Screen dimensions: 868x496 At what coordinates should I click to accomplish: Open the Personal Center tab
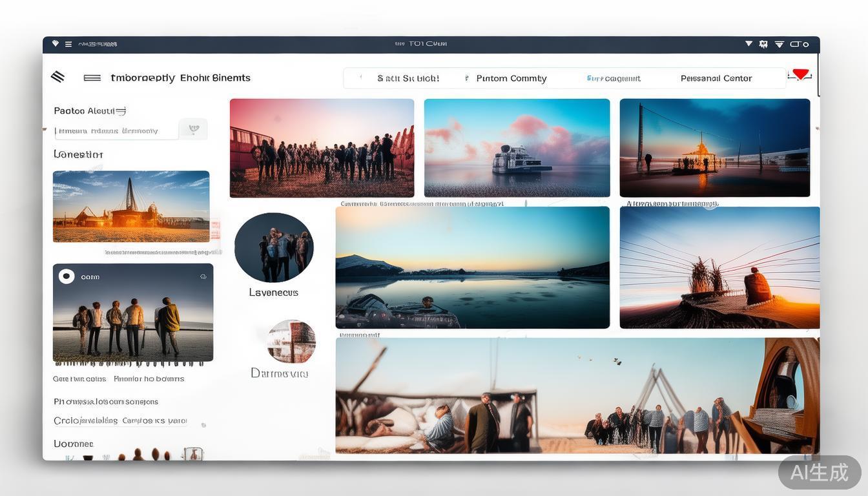coord(716,78)
